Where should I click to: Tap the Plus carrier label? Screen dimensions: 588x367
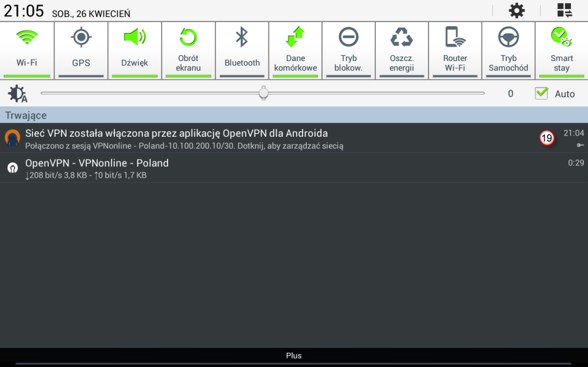[x=293, y=355]
